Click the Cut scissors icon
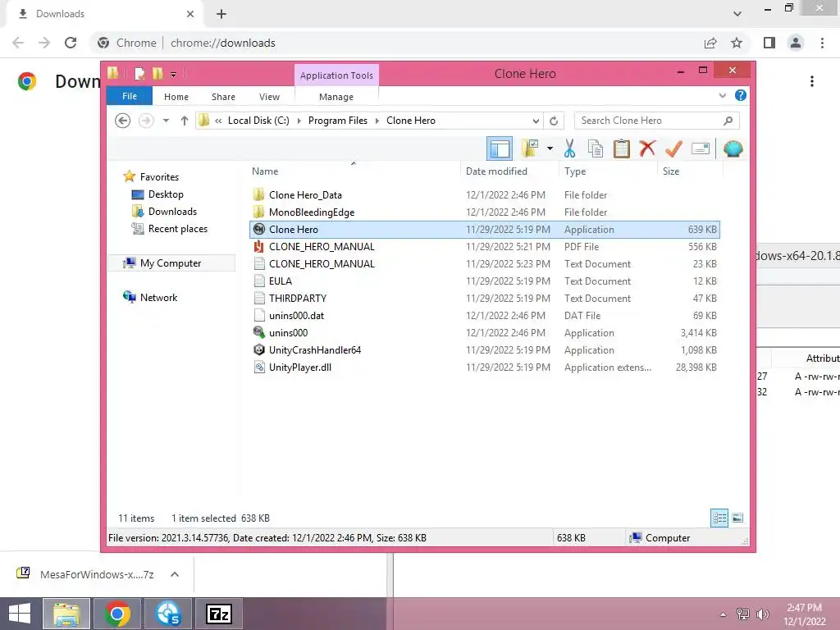This screenshot has width=840, height=630. point(569,148)
